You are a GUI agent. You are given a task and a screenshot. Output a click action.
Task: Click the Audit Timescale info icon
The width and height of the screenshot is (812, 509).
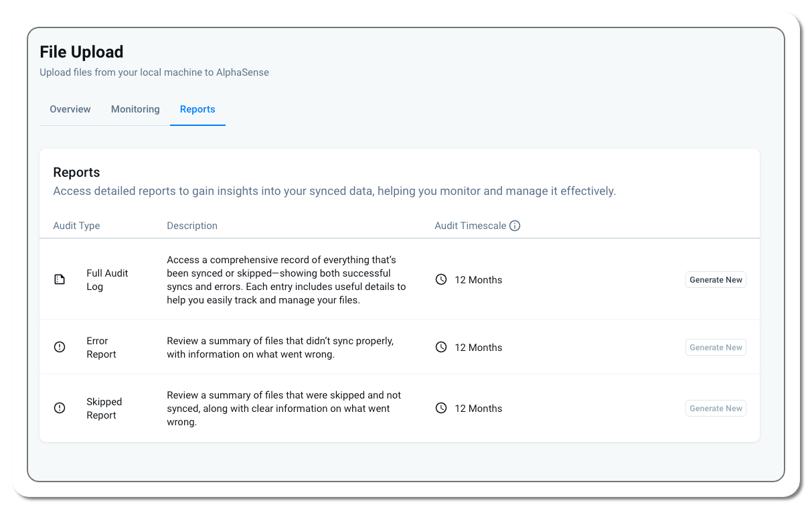click(515, 226)
